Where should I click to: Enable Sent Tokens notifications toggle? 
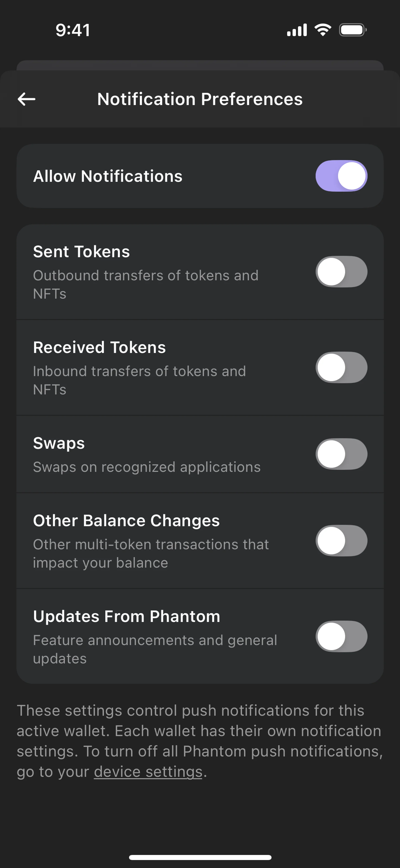[x=341, y=272]
